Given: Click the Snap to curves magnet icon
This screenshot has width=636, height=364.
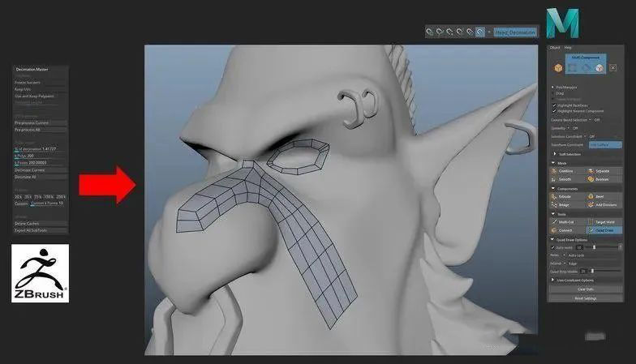Looking at the screenshot, I should [x=440, y=32].
